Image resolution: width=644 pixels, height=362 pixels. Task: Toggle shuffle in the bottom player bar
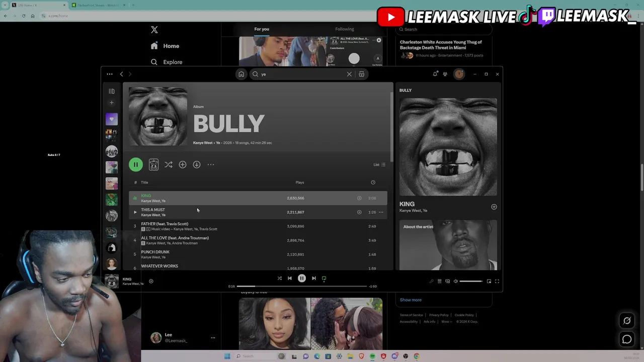click(280, 278)
